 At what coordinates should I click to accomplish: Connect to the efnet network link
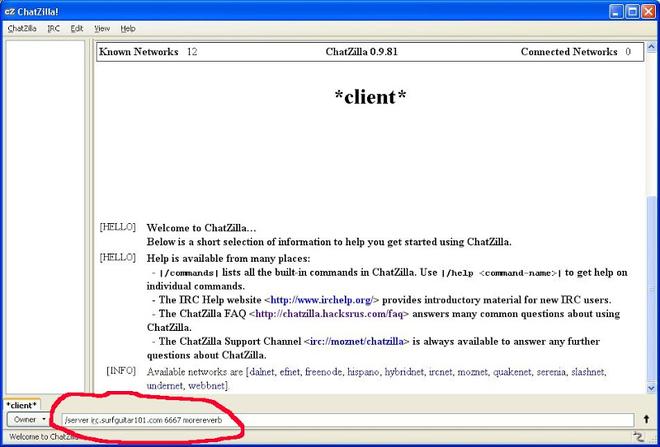pos(289,372)
